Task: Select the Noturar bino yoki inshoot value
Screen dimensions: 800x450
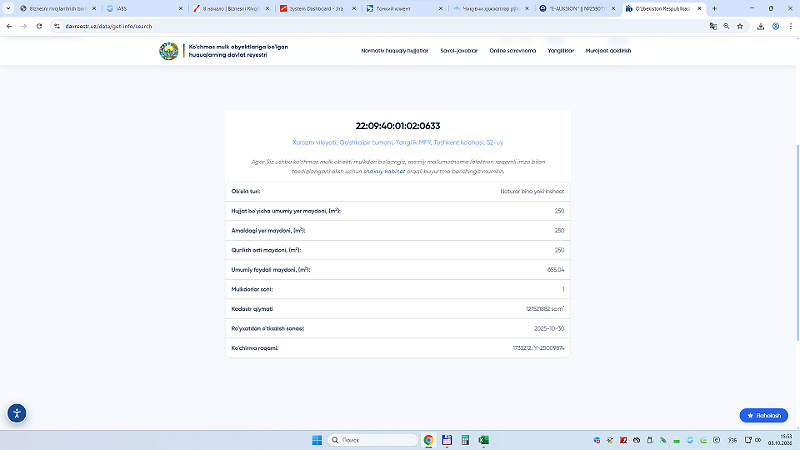Action: coord(532,191)
